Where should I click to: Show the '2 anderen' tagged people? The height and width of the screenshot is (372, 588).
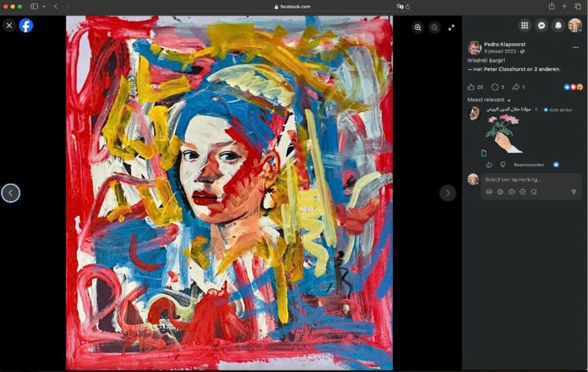[x=547, y=69]
